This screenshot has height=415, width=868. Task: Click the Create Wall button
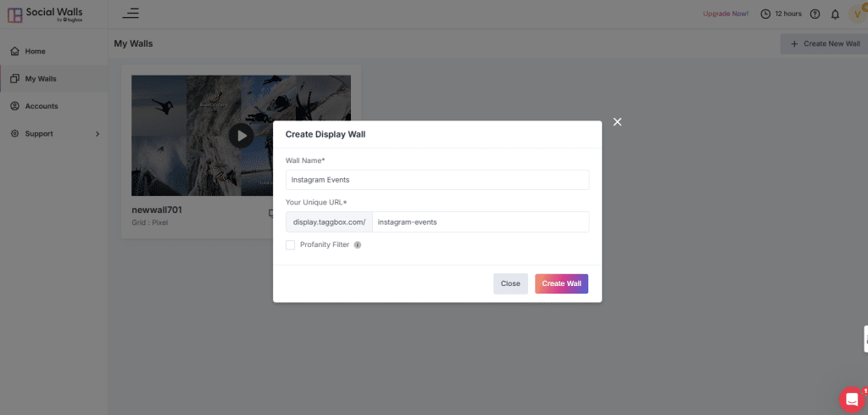pyautogui.click(x=561, y=283)
